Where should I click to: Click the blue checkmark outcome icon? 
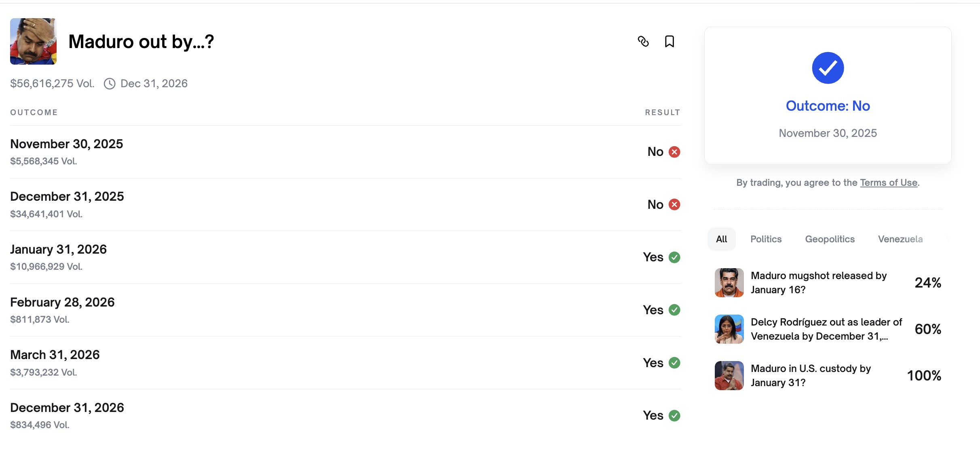828,68
